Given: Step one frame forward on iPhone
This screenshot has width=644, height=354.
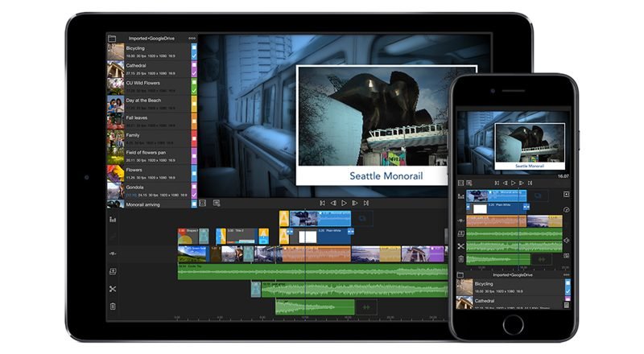Looking at the screenshot, I should click(x=522, y=183).
